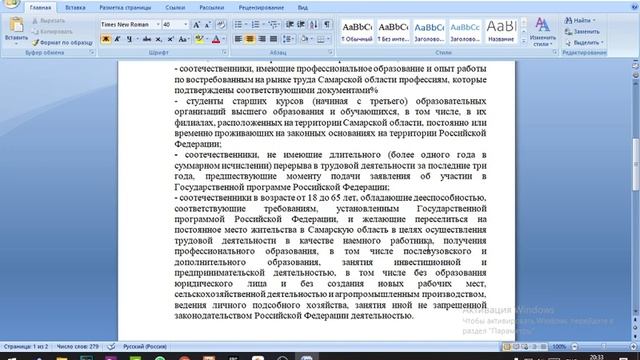The width and height of the screenshot is (640, 360).
Task: Click the Bullets list icon
Action: [238, 25]
